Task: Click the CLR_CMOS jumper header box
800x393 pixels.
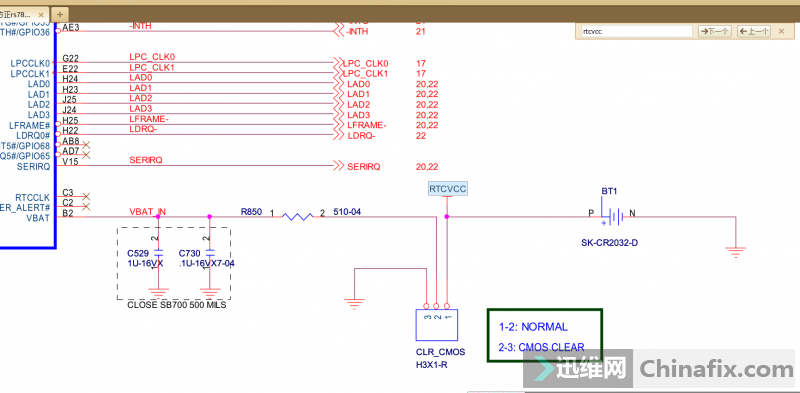Action: pyautogui.click(x=436, y=325)
